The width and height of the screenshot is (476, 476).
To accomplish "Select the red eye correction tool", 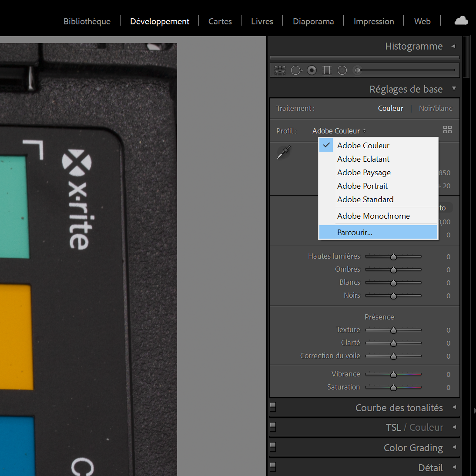I will point(312,70).
